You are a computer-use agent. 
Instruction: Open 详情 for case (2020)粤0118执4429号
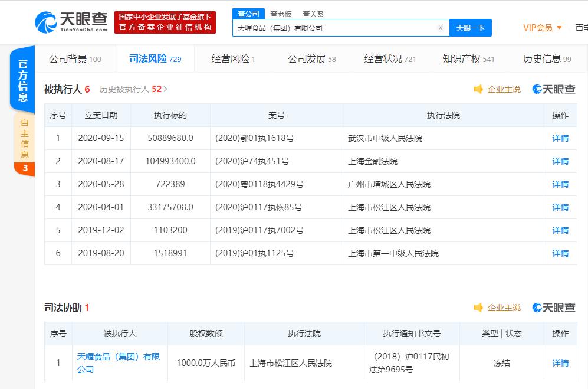click(x=560, y=184)
